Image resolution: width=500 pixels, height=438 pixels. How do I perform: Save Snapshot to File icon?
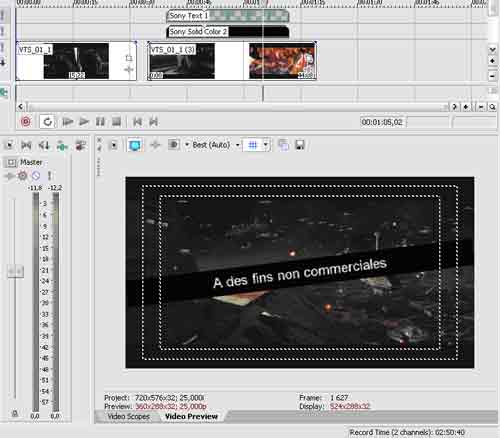(x=300, y=145)
